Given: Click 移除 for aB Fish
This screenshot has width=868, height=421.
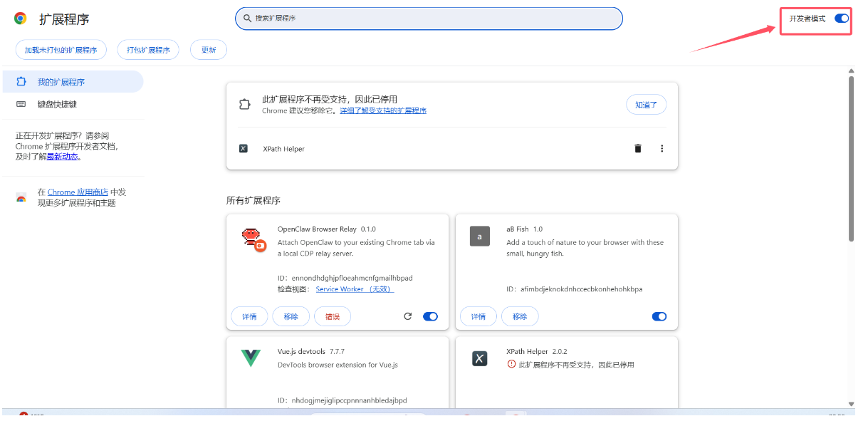Looking at the screenshot, I should 520,316.
